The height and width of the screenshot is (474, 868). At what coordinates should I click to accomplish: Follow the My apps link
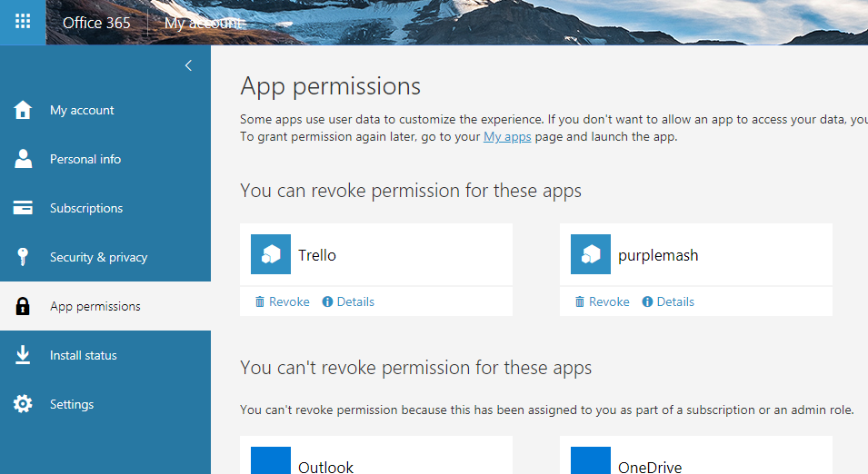(x=507, y=136)
